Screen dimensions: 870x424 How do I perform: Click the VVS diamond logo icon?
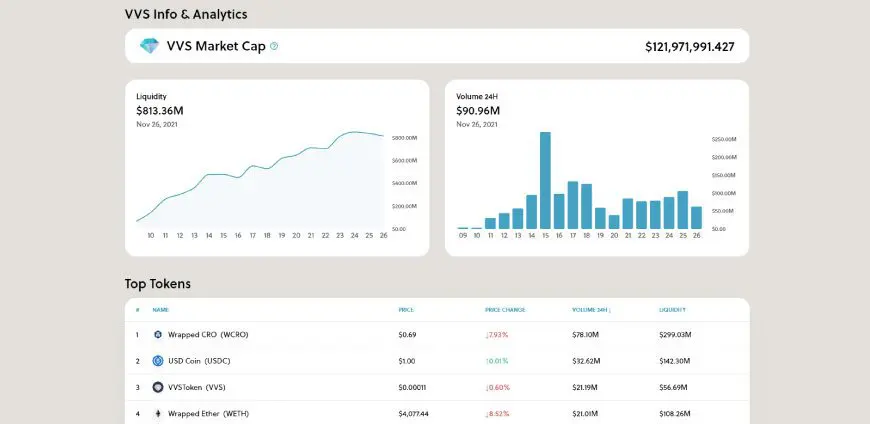pyautogui.click(x=149, y=46)
